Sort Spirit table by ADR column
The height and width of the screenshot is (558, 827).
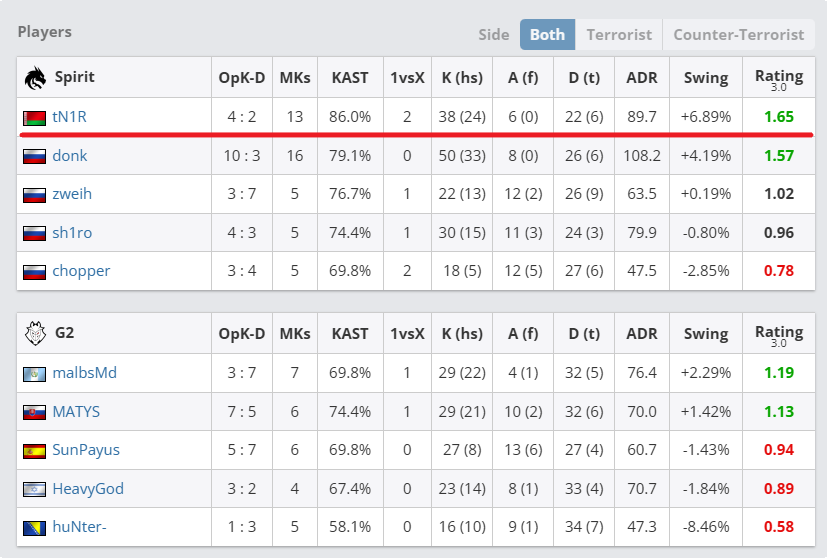click(x=641, y=77)
